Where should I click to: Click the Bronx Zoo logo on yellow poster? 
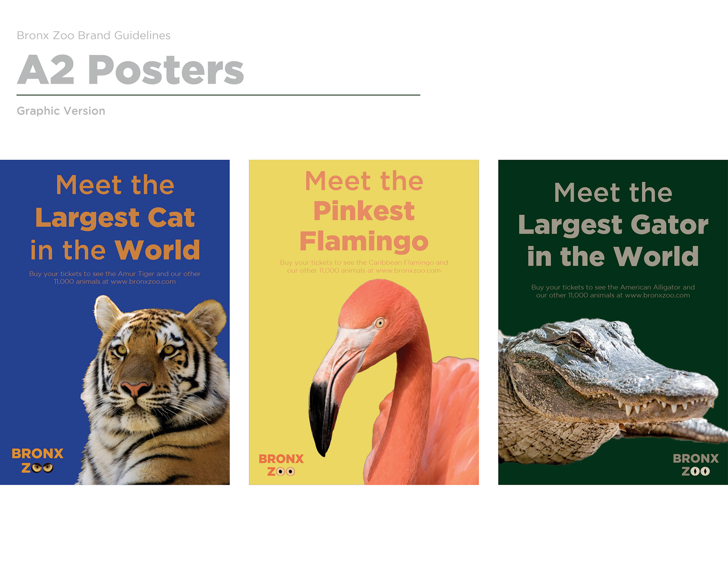pyautogui.click(x=281, y=465)
